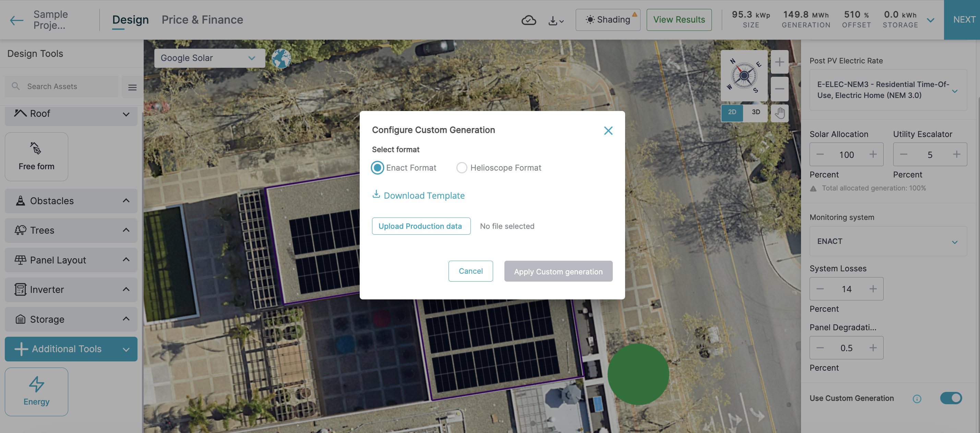Click the Upload Production data button
980x433 pixels.
tap(421, 226)
